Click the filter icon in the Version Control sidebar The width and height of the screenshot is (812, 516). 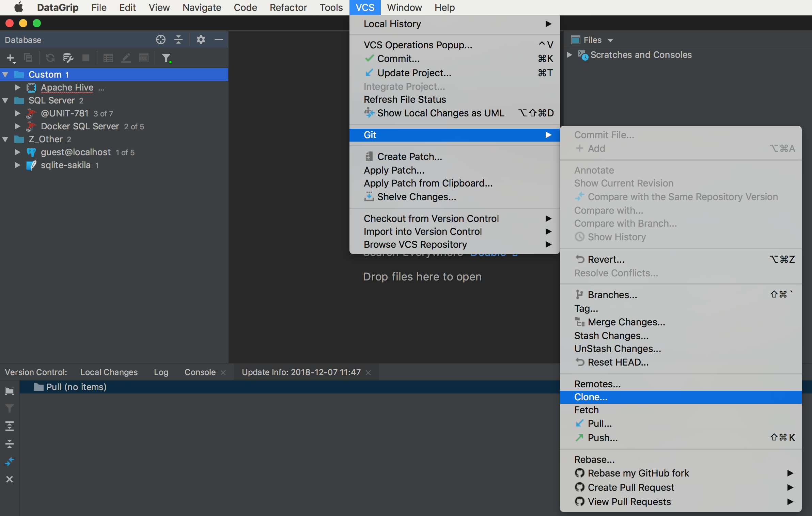click(10, 408)
